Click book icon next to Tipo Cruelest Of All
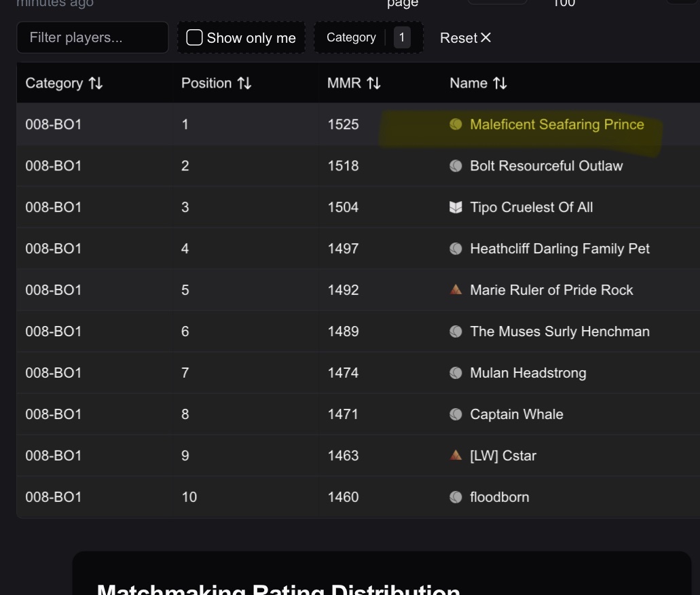This screenshot has width=700, height=595. pyautogui.click(x=456, y=207)
